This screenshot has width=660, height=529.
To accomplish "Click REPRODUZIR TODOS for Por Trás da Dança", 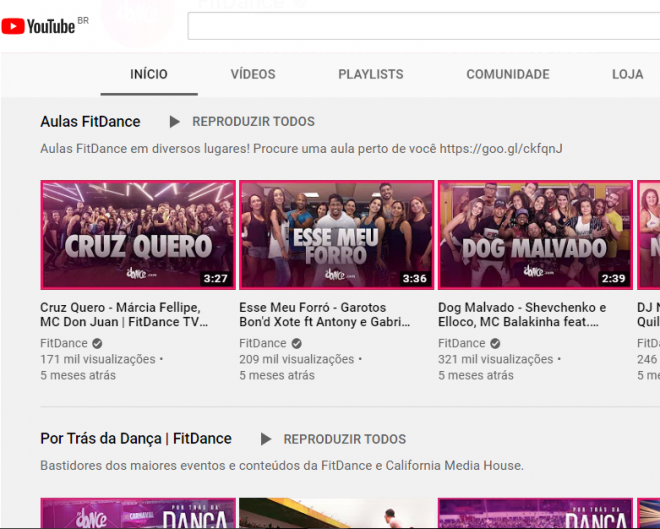I will pyautogui.click(x=345, y=439).
